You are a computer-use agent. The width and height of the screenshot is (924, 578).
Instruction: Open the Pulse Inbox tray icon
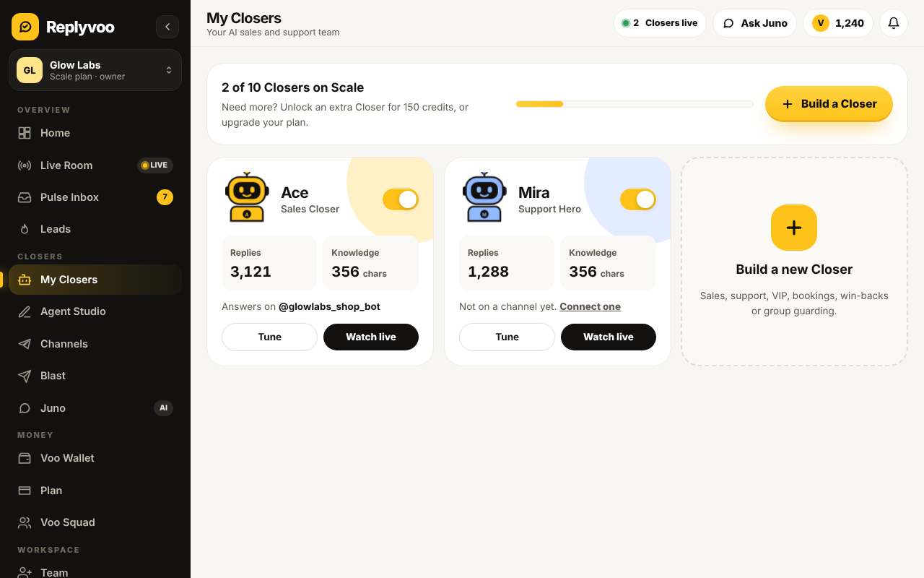[x=25, y=197]
